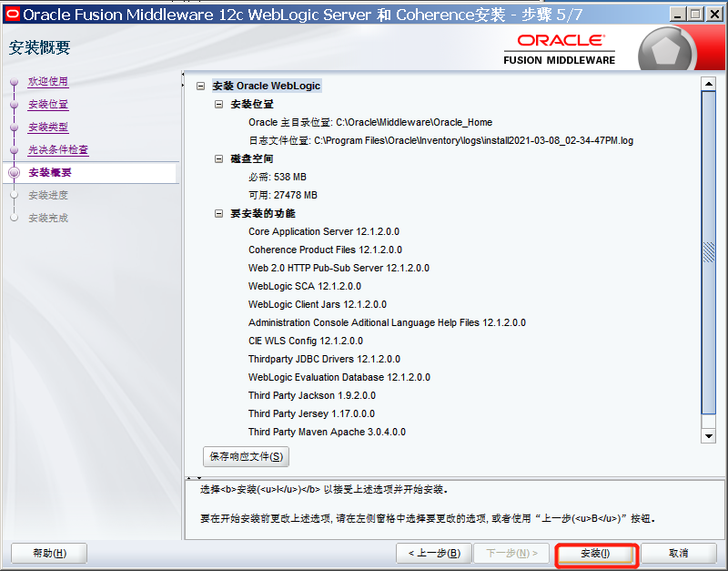Select Third Party Maven Apache 3.0.4.0.0 row

click(327, 432)
